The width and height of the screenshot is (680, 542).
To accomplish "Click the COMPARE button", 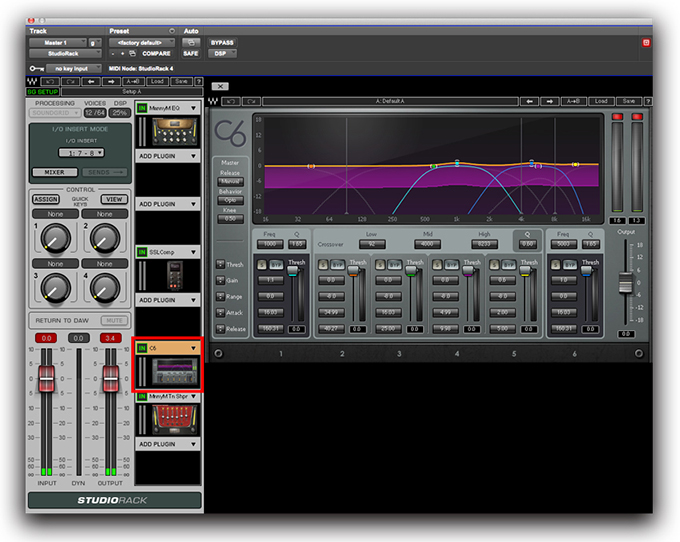I will point(156,53).
